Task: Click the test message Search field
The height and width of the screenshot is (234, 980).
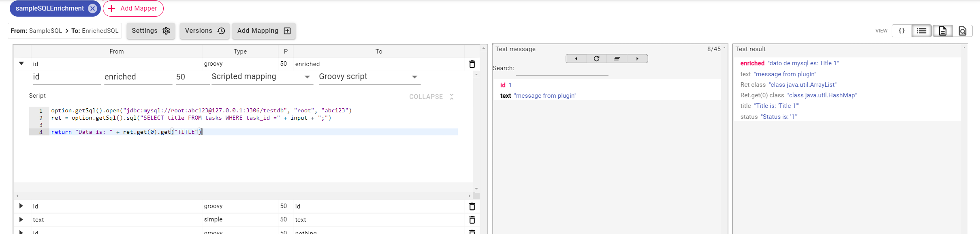Action: (562, 70)
